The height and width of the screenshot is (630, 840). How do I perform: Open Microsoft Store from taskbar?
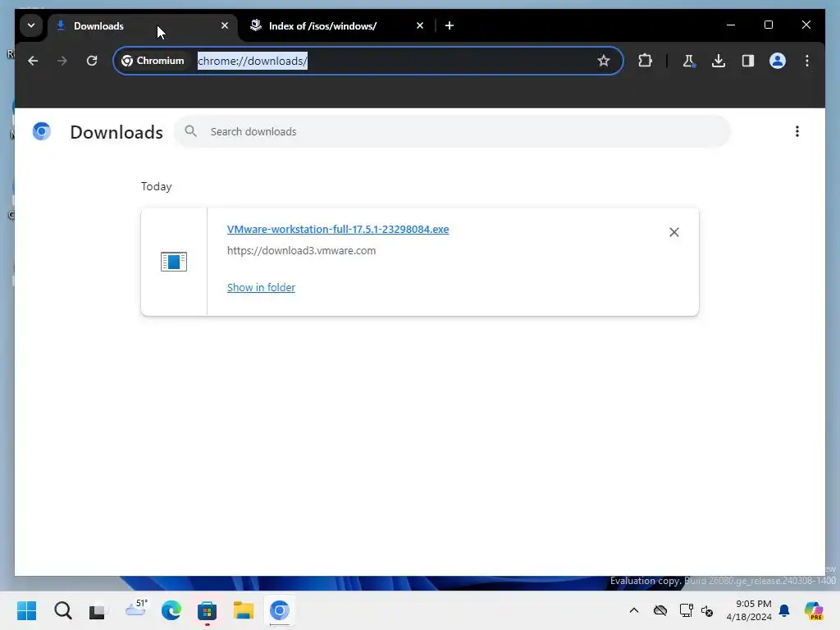pyautogui.click(x=208, y=610)
